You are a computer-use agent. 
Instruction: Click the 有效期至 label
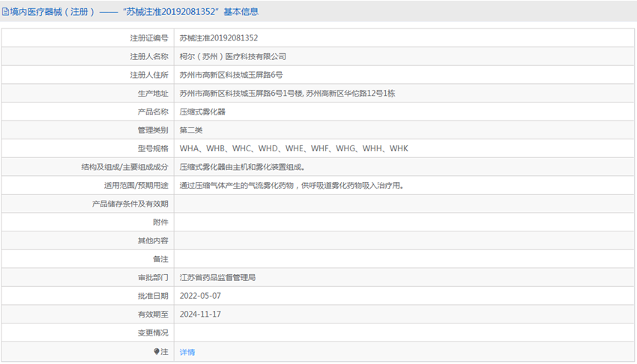pos(153,314)
